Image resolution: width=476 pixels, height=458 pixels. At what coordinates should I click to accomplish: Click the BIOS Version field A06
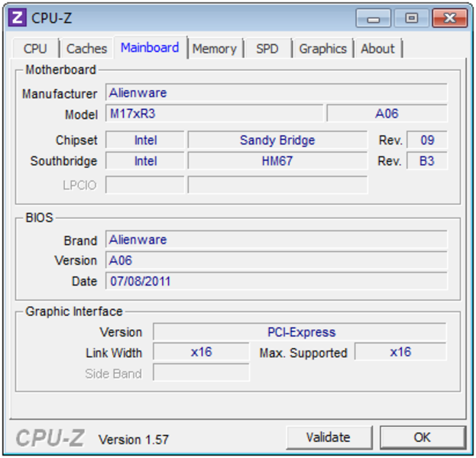click(277, 260)
